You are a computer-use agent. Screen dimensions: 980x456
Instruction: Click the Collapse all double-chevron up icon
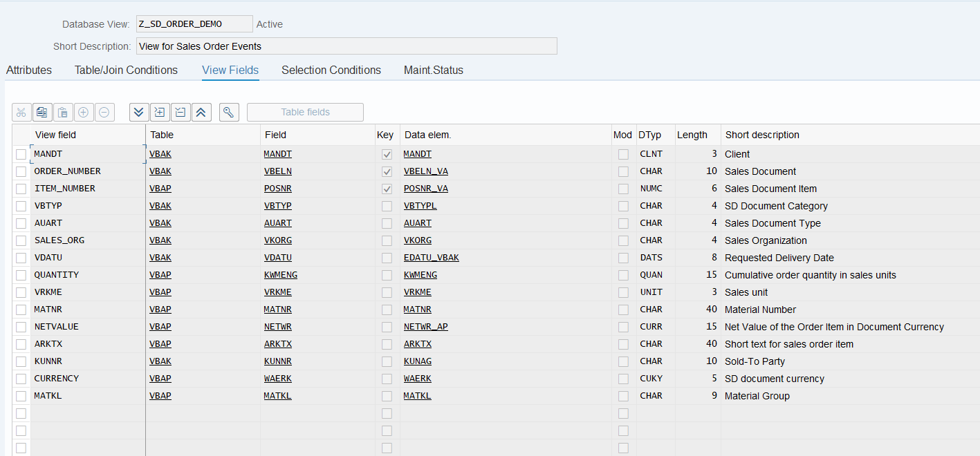tap(201, 112)
